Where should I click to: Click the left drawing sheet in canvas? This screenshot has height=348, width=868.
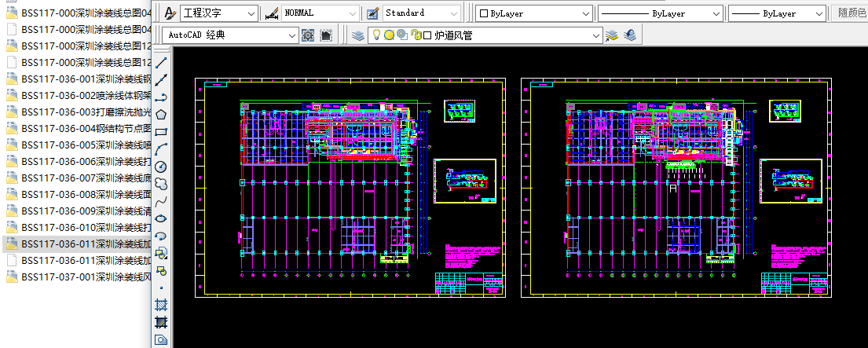350,188
